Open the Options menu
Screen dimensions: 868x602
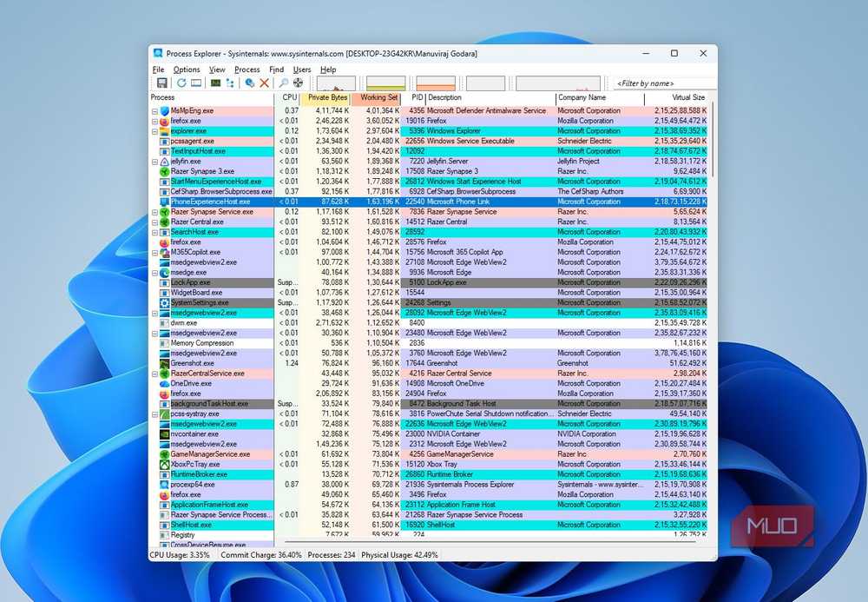tap(187, 69)
